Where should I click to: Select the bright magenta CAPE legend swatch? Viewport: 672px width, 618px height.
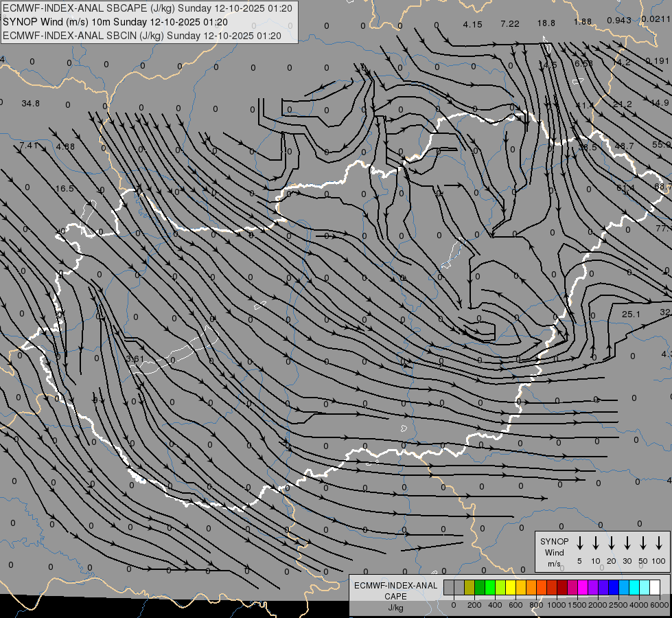click(x=583, y=587)
